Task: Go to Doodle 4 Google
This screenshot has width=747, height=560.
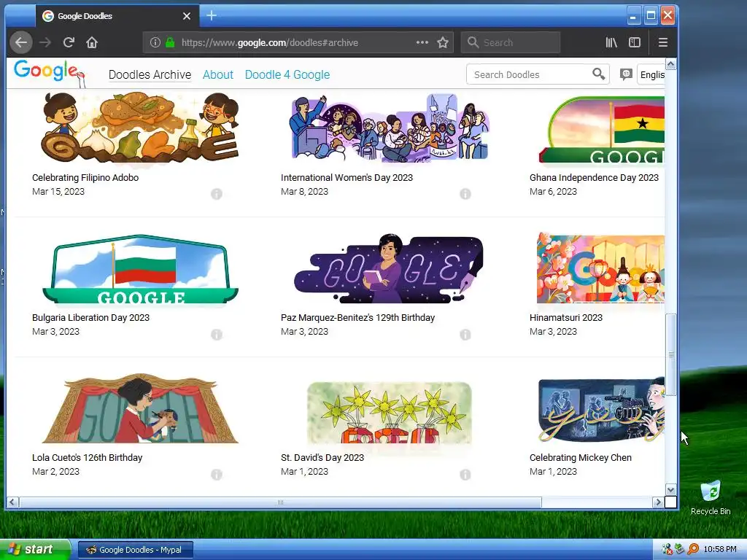Action: pyautogui.click(x=287, y=75)
